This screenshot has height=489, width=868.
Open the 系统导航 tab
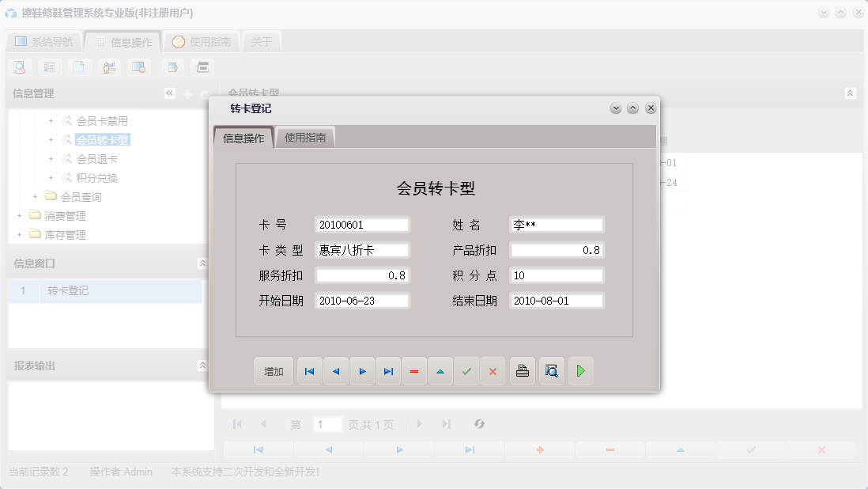51,40
